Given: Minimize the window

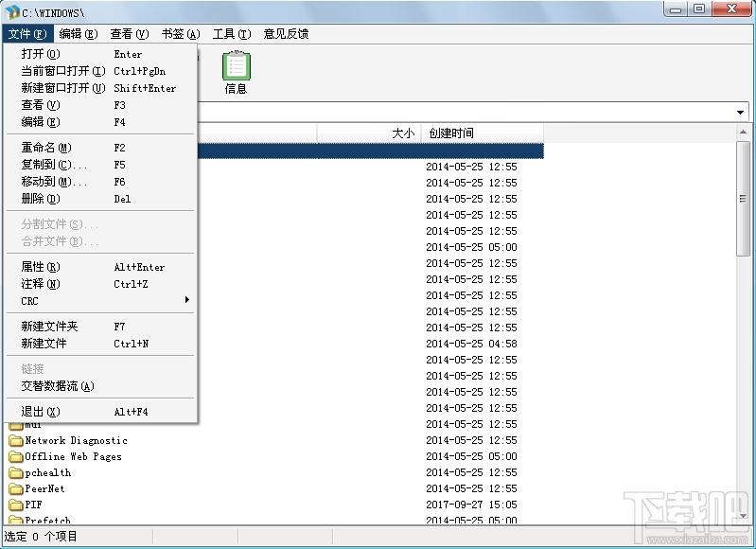Looking at the screenshot, I should [x=676, y=9].
